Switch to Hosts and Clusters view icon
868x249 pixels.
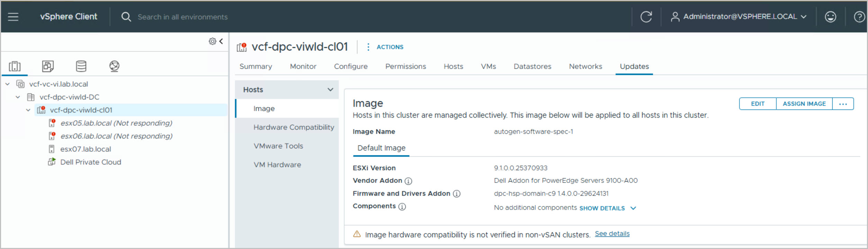(15, 66)
